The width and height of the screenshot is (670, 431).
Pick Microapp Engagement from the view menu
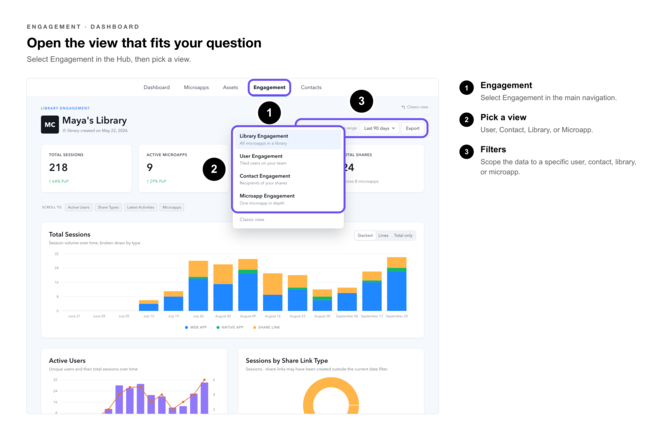click(288, 199)
